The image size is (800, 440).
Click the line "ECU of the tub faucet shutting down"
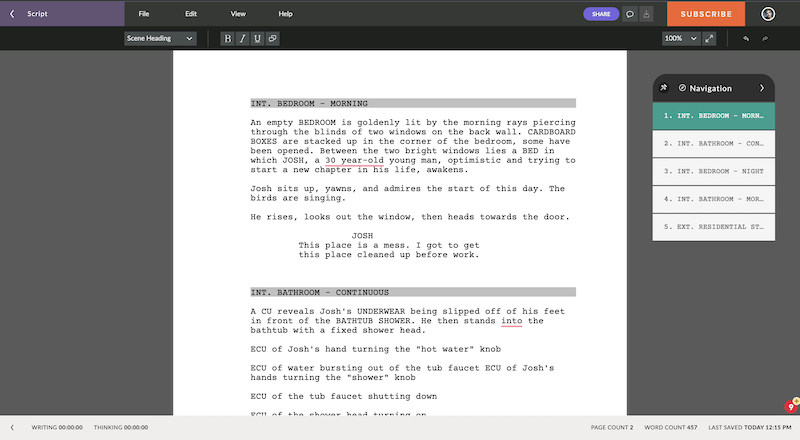tap(344, 396)
